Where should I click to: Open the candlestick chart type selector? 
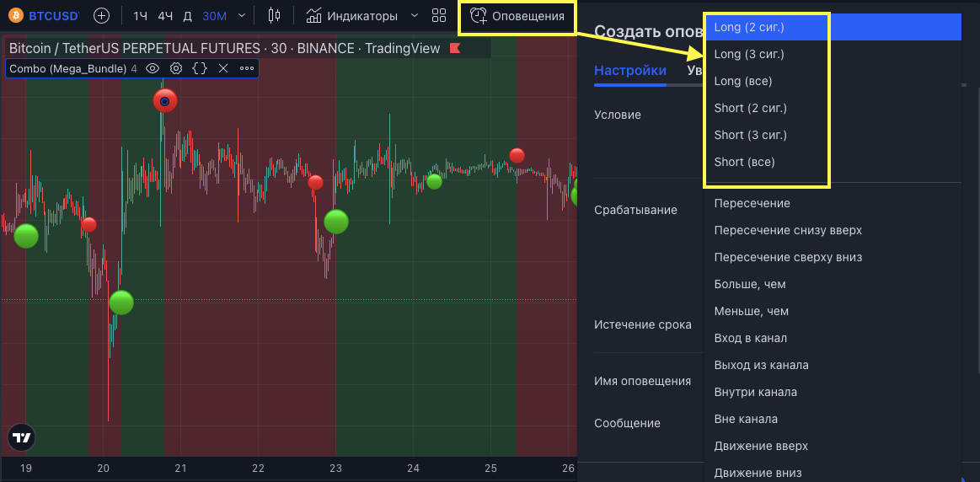pos(274,16)
